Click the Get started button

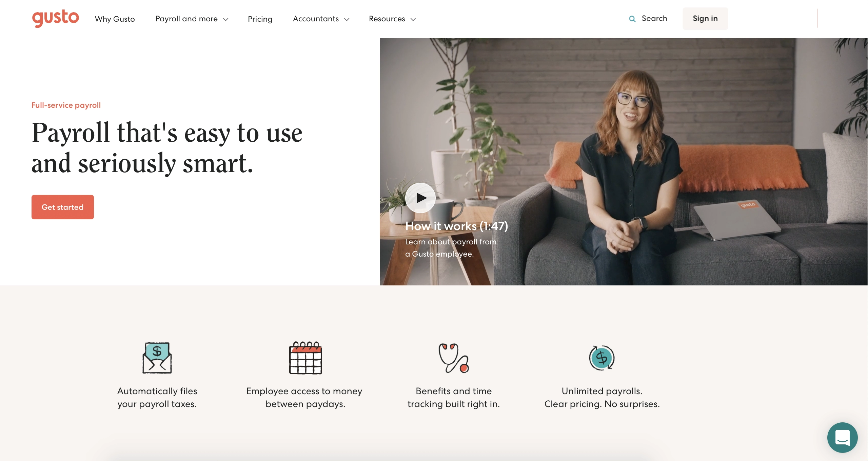point(63,207)
